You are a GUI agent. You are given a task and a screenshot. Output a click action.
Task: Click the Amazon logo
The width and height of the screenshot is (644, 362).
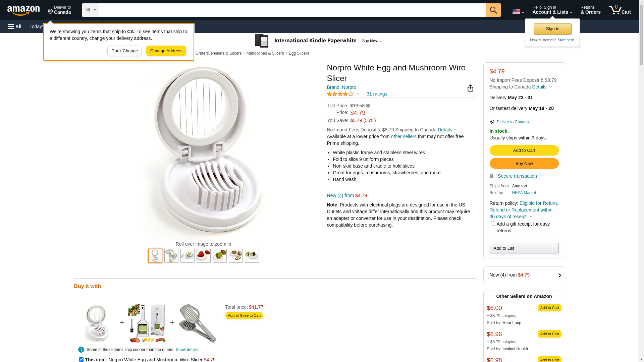click(x=23, y=10)
